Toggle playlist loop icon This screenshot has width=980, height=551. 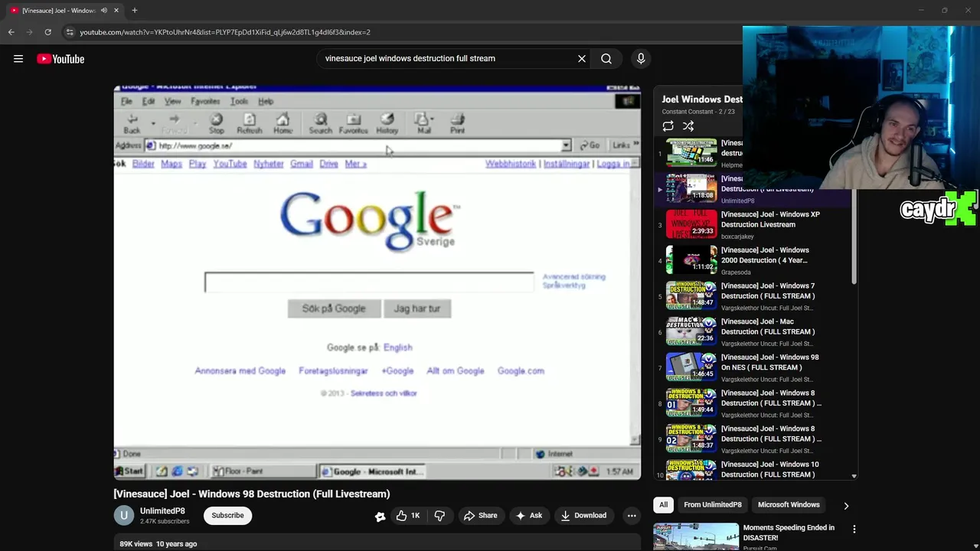pos(668,126)
